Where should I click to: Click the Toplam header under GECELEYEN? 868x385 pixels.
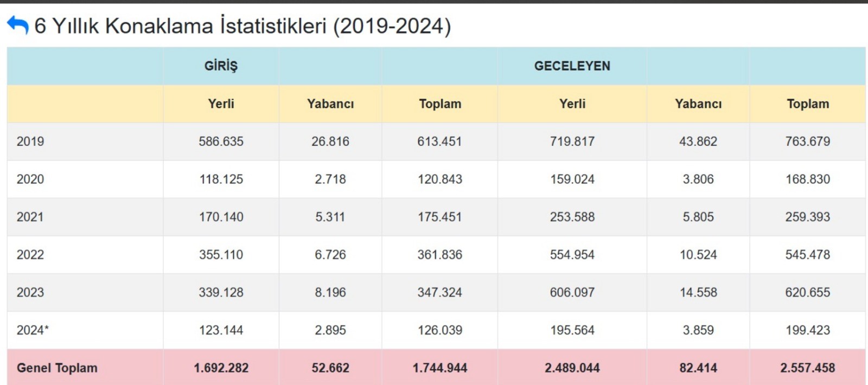(x=808, y=104)
